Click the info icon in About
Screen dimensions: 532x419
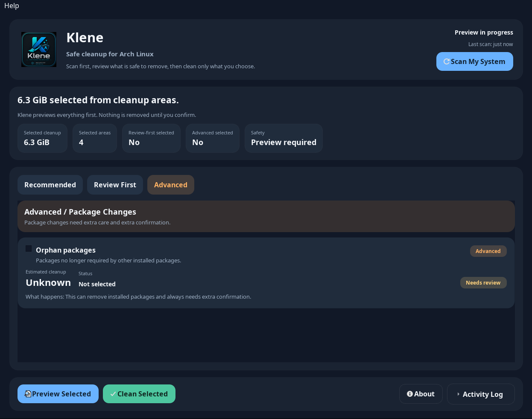coord(410,394)
